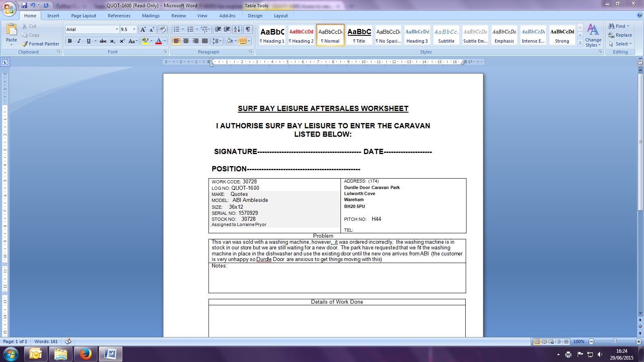Show or hide paragraph marks
This screenshot has height=362, width=644.
coord(248,29)
